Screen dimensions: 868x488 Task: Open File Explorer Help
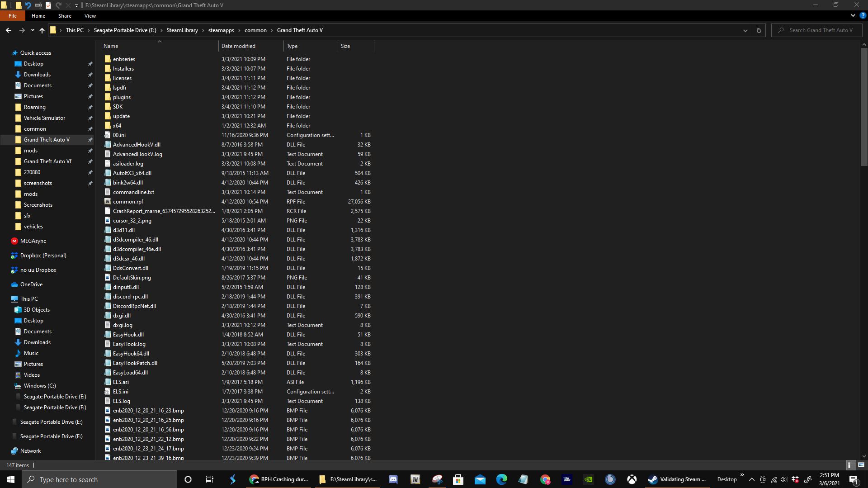pos(863,15)
